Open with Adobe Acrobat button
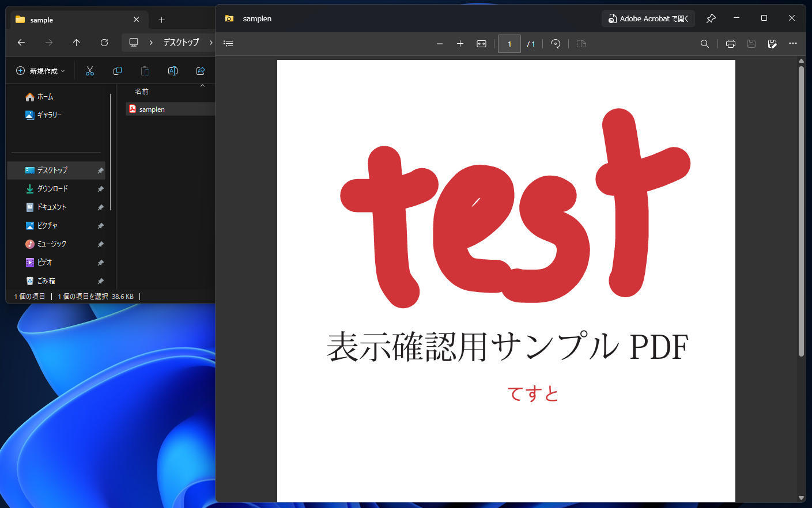 point(648,18)
